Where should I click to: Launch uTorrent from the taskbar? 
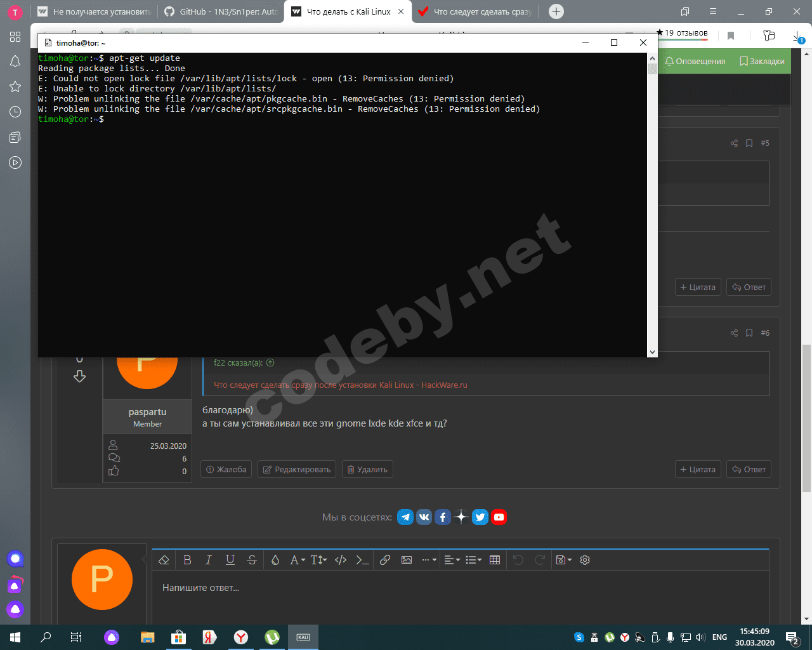[x=272, y=637]
